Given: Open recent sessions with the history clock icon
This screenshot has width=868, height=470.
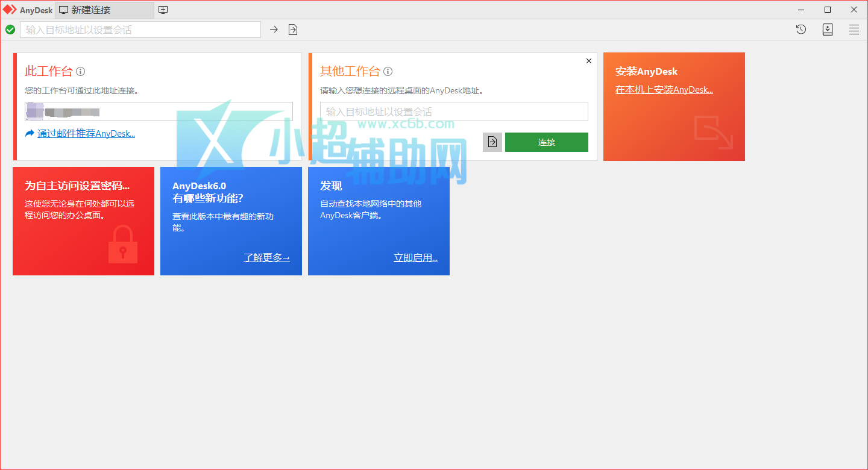Looking at the screenshot, I should [x=800, y=29].
